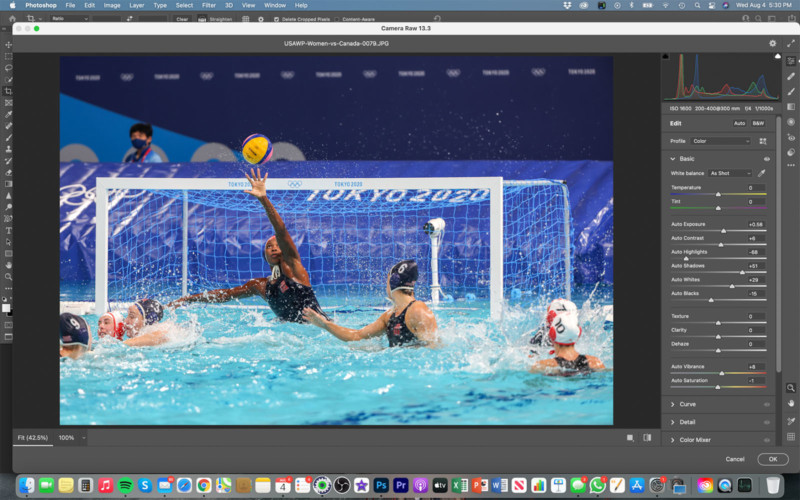The width and height of the screenshot is (800, 500).
Task: Open the File menu
Action: [x=70, y=5]
